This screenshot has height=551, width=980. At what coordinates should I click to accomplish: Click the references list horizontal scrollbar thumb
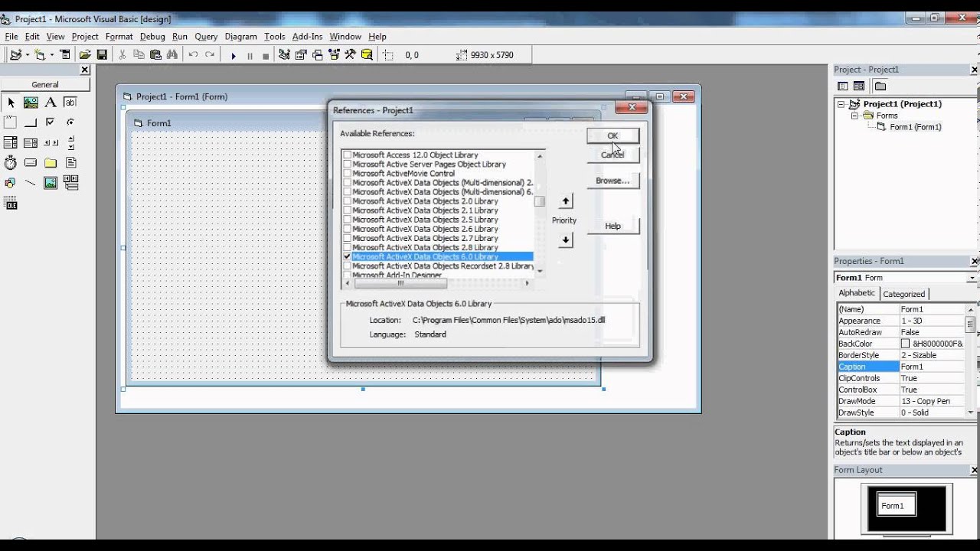400,283
